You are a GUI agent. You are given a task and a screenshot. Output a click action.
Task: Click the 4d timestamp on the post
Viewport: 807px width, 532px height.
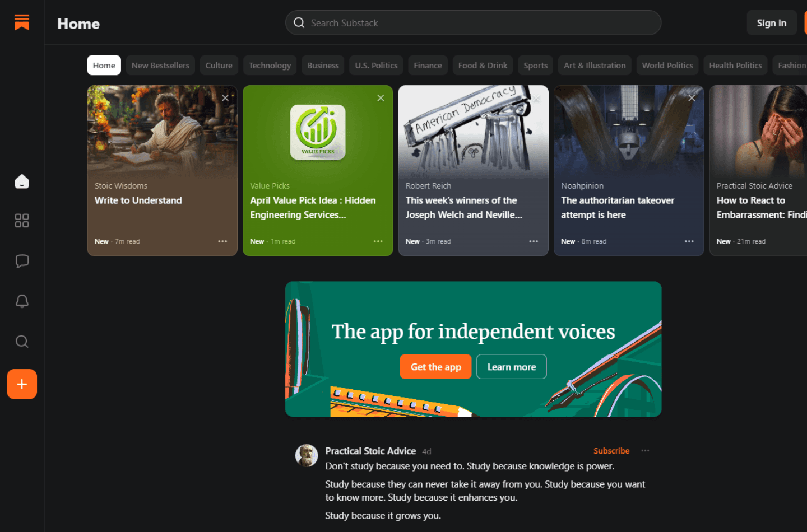tap(426, 451)
